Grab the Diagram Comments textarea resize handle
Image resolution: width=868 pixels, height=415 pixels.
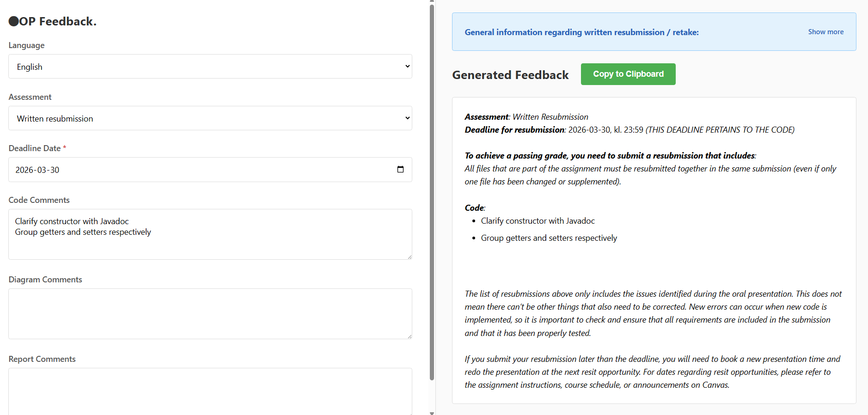click(410, 336)
